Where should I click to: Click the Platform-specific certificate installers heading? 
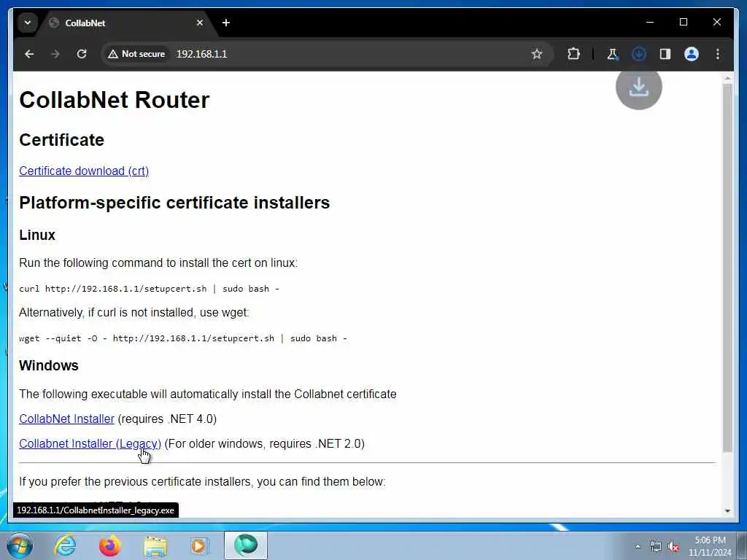(x=174, y=203)
